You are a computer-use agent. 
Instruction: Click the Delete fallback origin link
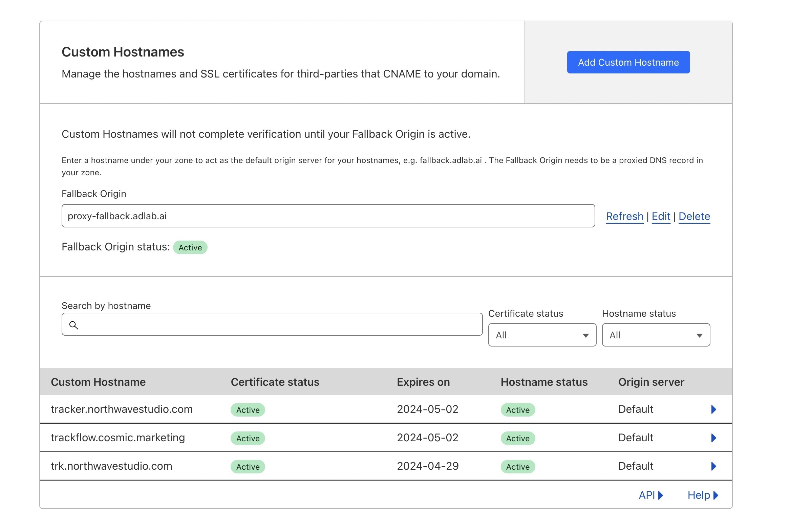(694, 216)
